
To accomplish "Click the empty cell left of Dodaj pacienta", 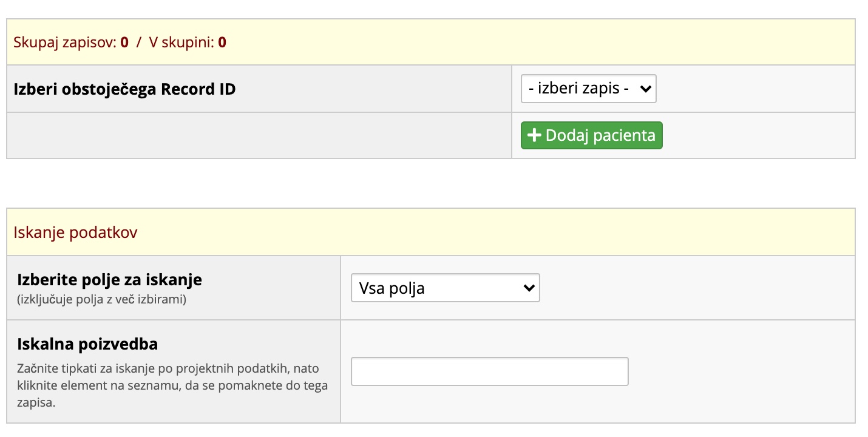I will coord(259,135).
